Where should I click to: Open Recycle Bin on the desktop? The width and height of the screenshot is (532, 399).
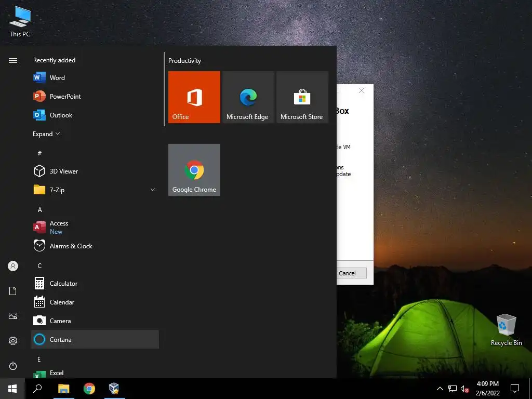(506, 330)
